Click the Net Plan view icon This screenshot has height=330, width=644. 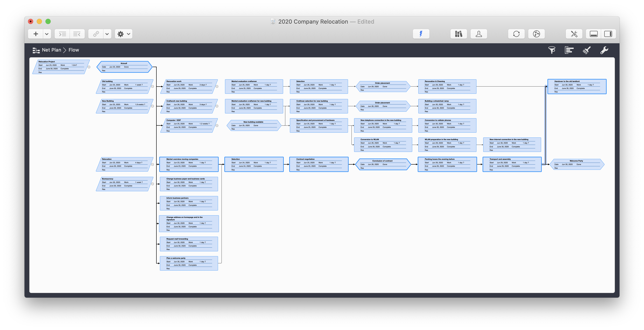tap(36, 50)
